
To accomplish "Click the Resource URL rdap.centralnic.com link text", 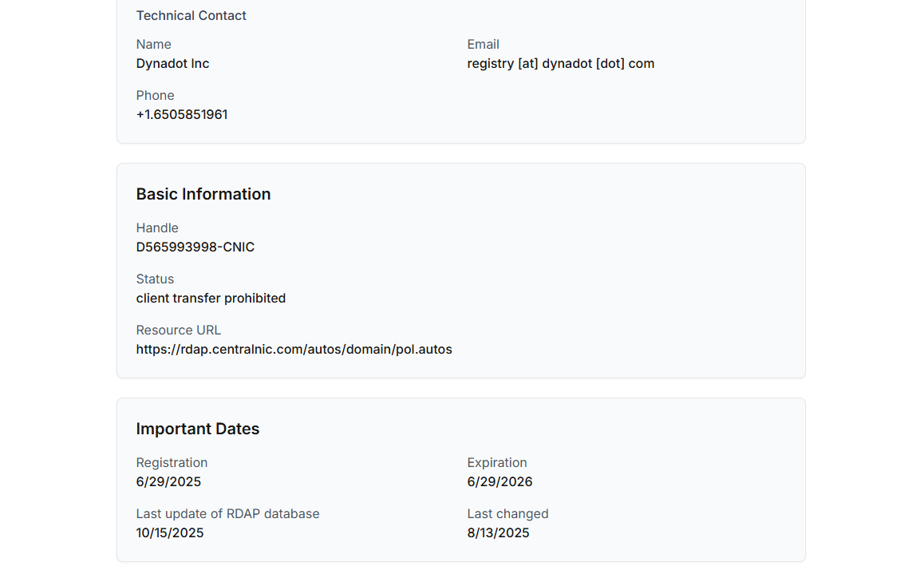I will tap(294, 349).
